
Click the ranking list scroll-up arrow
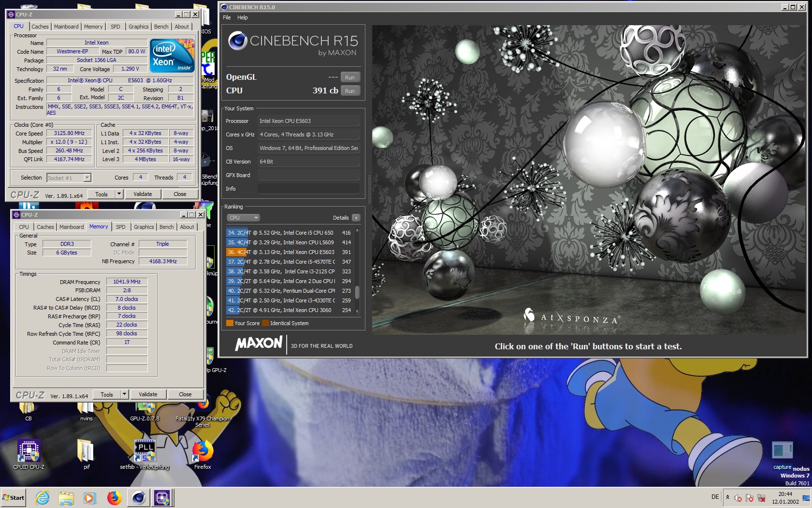pos(357,231)
